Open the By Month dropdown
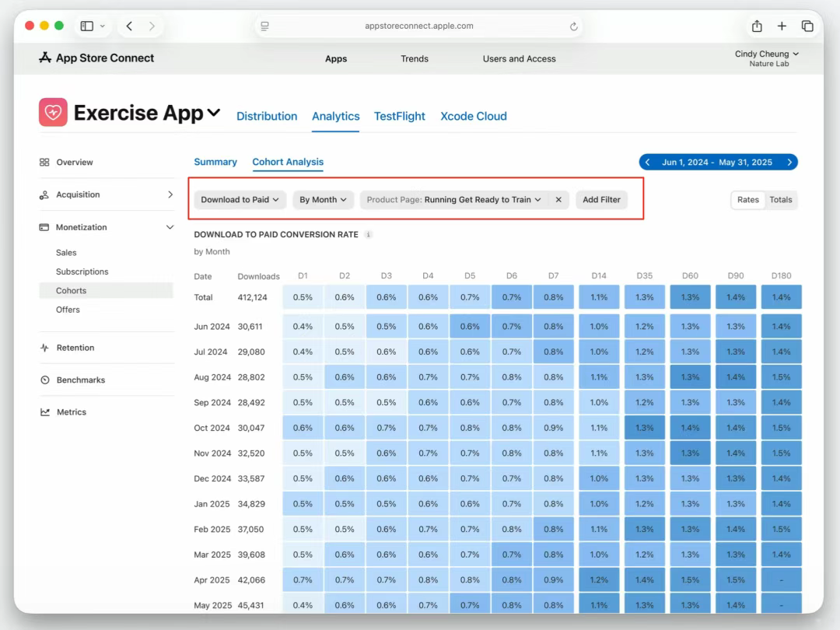The image size is (840, 630). click(x=323, y=200)
